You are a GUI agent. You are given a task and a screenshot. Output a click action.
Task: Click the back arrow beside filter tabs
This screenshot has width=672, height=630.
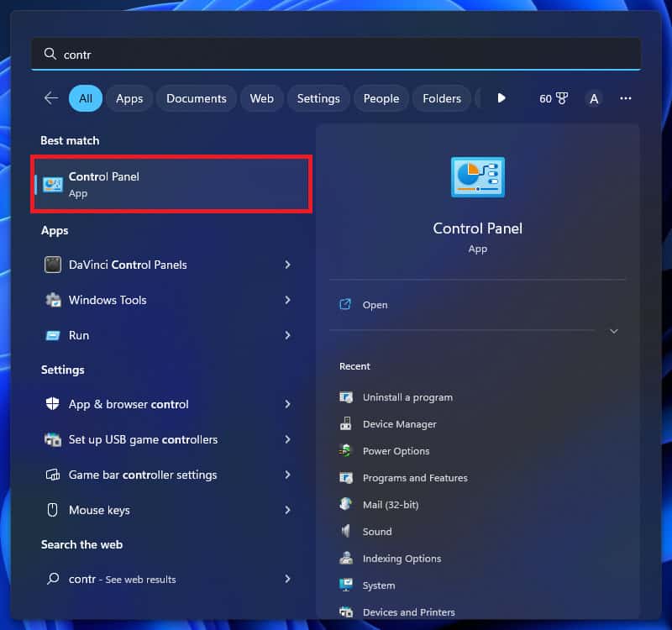(51, 98)
